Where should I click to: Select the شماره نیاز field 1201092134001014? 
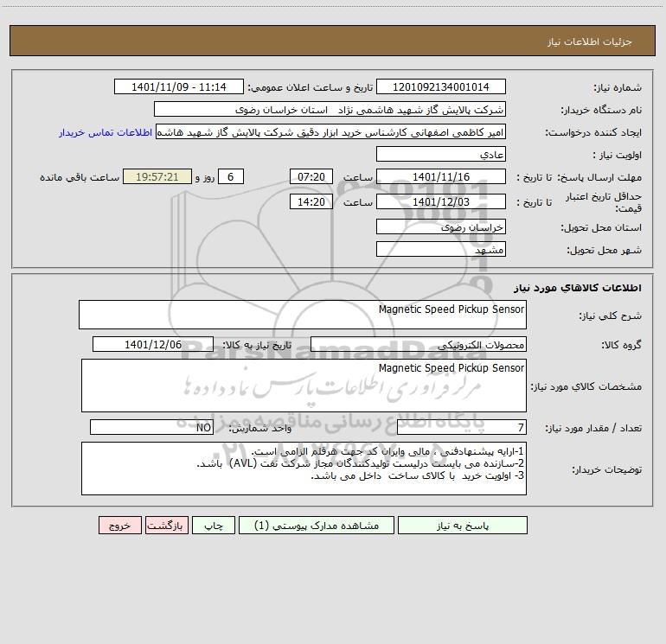coord(441,86)
